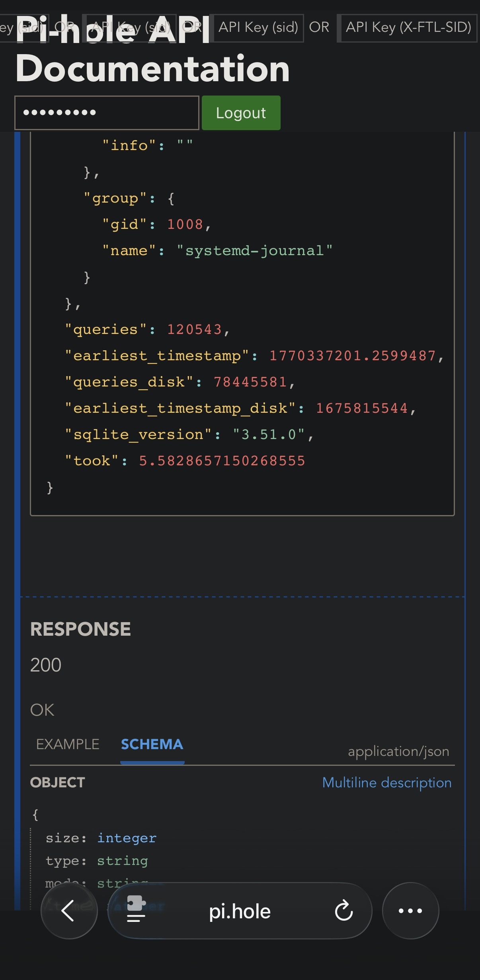Click the systemd-journal name value

[255, 251]
